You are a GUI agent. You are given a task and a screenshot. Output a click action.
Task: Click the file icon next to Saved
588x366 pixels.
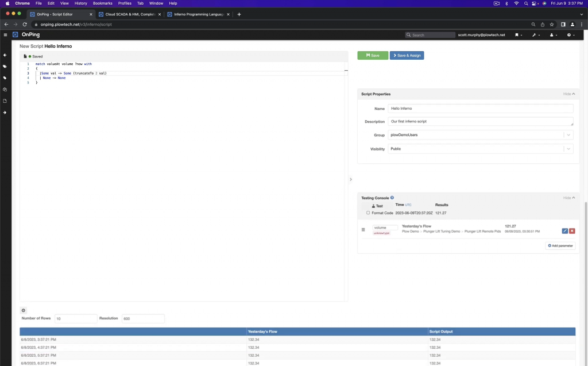tap(25, 56)
